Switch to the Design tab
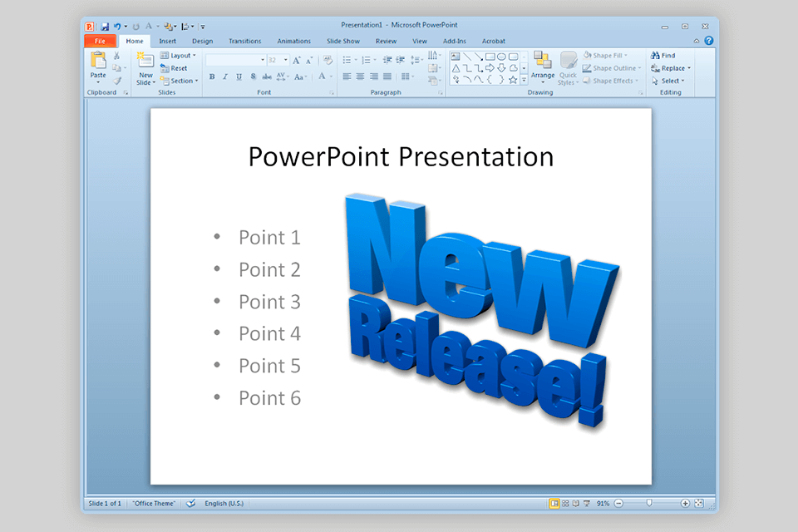The image size is (798, 532). click(203, 42)
